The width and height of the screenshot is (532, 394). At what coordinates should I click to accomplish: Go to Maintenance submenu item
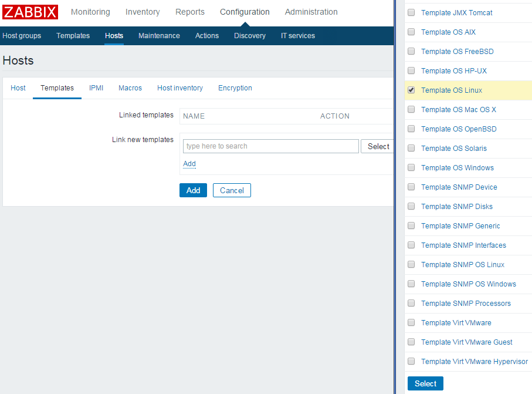click(159, 36)
